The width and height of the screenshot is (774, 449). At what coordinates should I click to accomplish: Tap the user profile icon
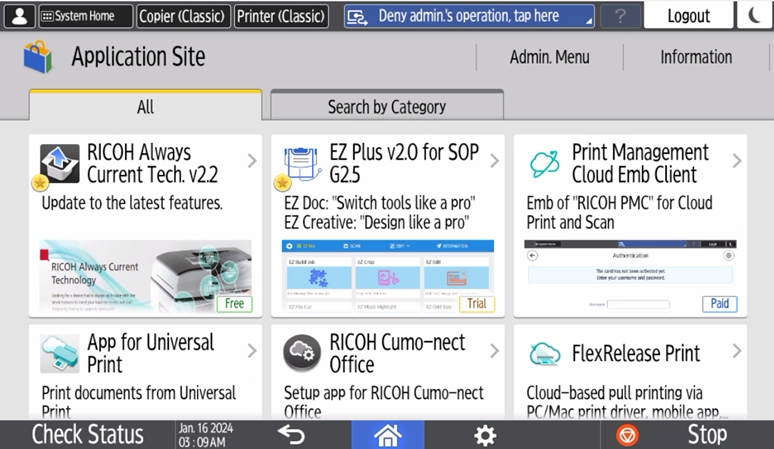(20, 16)
